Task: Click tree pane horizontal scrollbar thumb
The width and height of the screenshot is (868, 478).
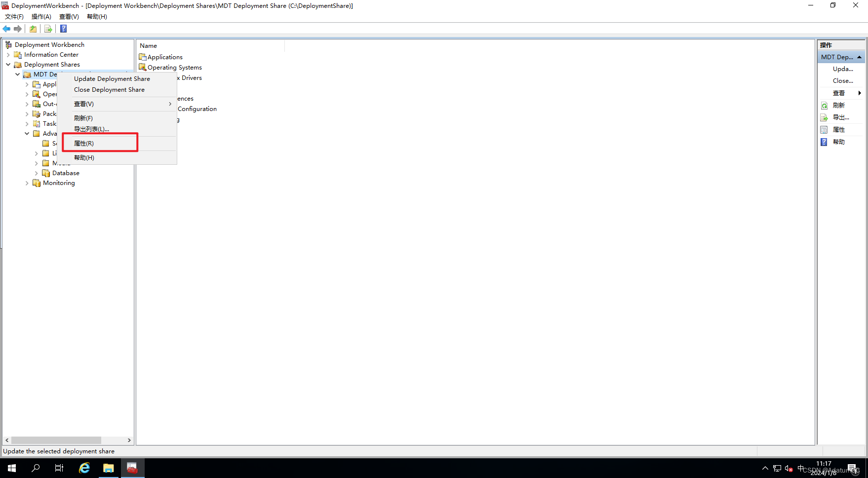Action: (x=56, y=440)
